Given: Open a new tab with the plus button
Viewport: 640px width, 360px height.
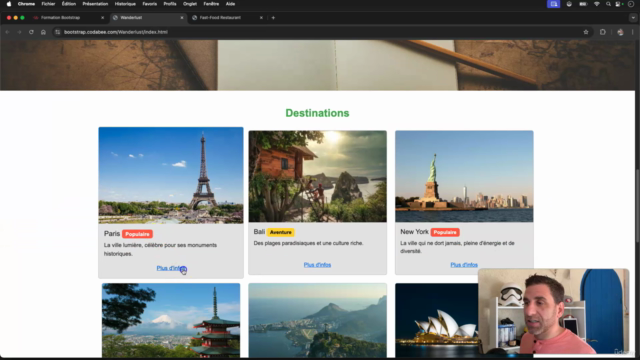Looking at the screenshot, I should point(273,18).
